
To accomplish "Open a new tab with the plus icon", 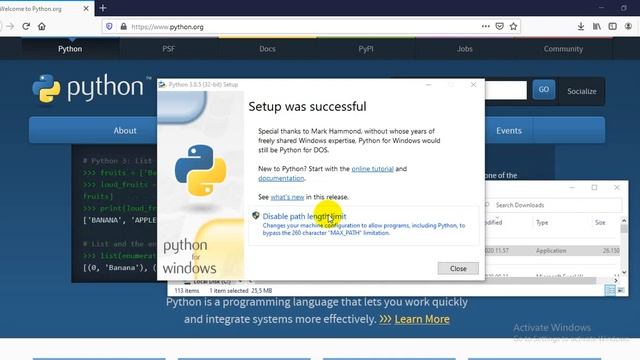I will 103,8.
